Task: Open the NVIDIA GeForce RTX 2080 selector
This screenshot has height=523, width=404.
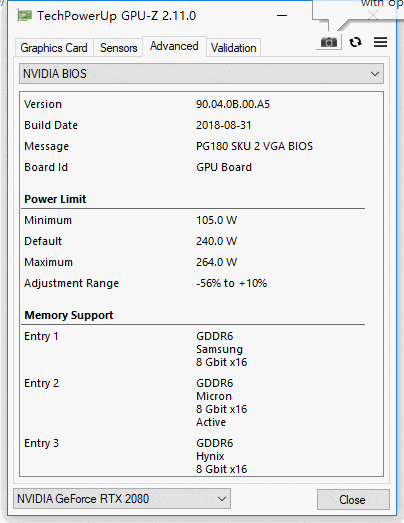Action: tap(122, 499)
